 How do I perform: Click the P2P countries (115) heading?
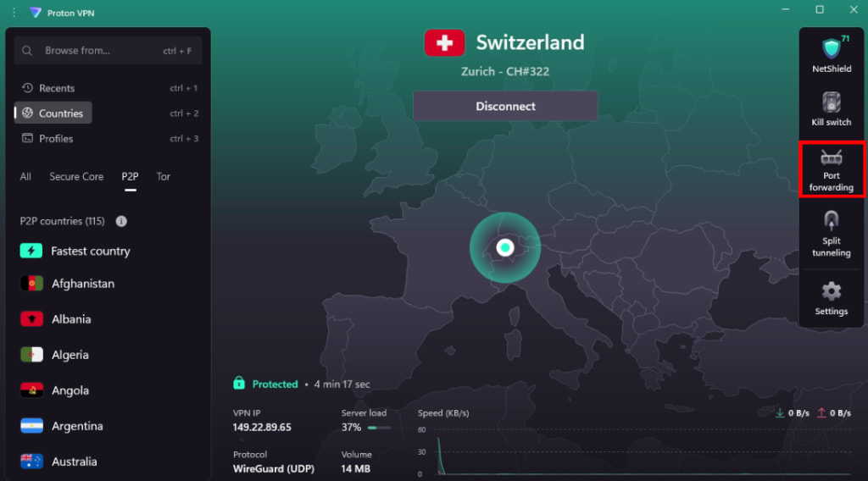(62, 221)
